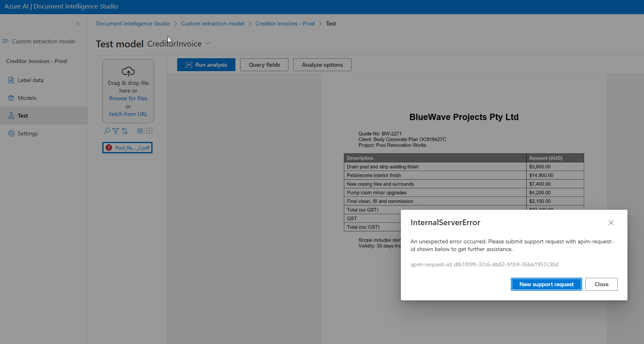Collapse the sidebar with the double-chevron icon
Image resolution: width=644 pixels, height=344 pixels.
point(78,23)
